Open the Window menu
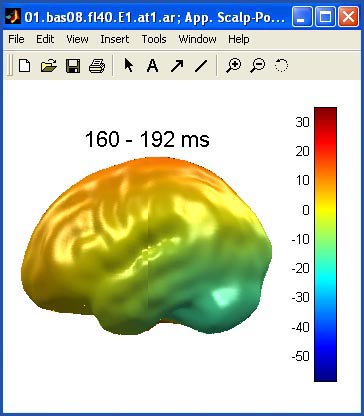364x416 pixels. click(197, 39)
